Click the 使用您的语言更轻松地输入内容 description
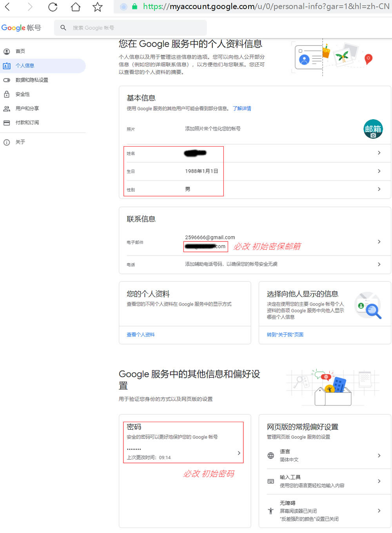Screen dimensions: 392x533 click(x=312, y=486)
